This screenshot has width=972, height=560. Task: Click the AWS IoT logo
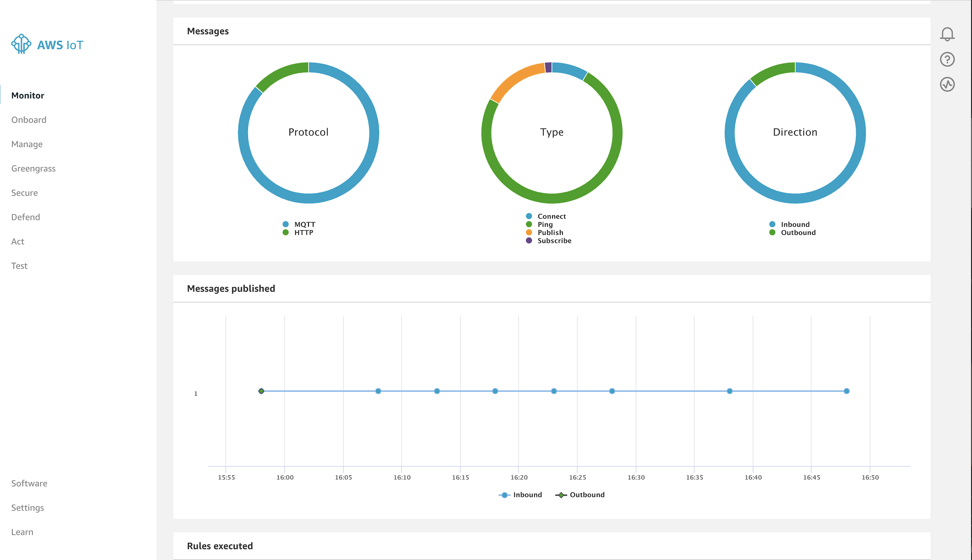tap(47, 44)
